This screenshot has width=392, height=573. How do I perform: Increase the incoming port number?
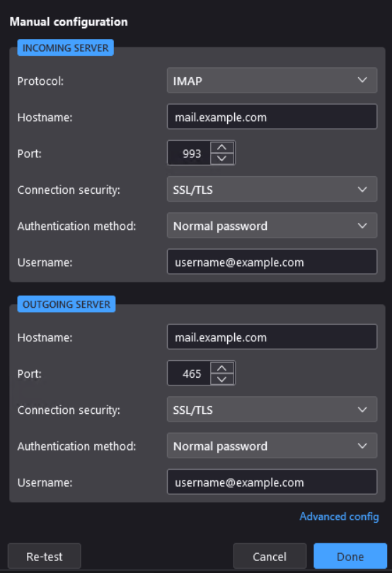(x=222, y=147)
